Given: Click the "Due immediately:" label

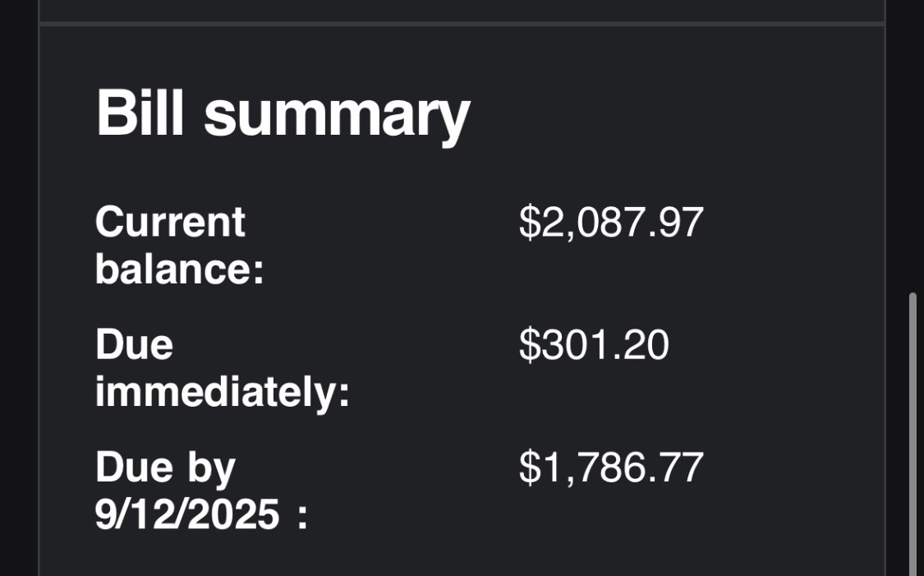Looking at the screenshot, I should point(222,368).
